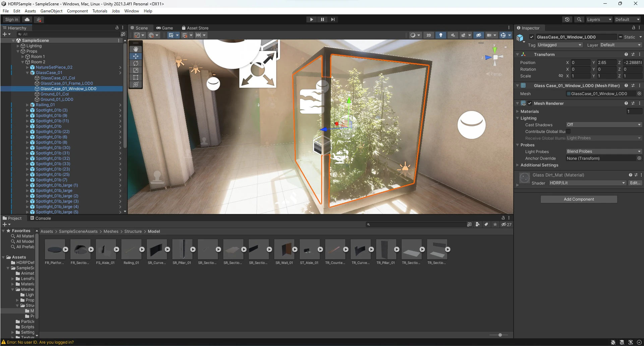Open Transform component preset settings icon
This screenshot has height=346, width=644.
coord(633,54)
